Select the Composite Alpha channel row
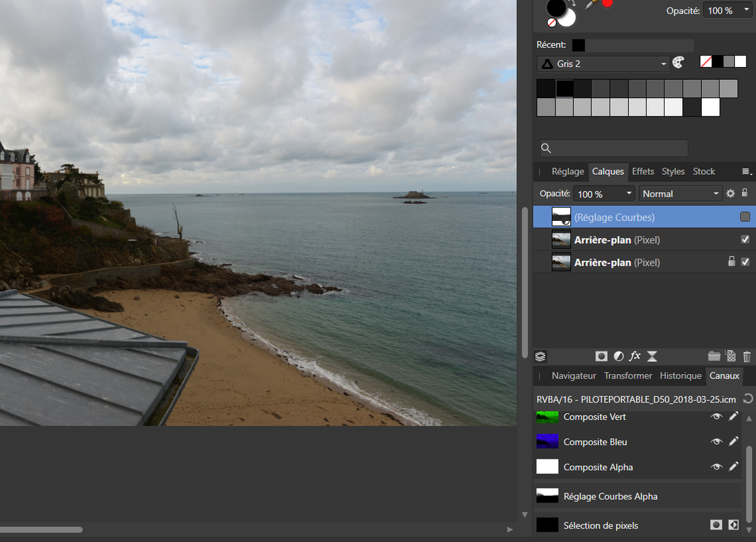This screenshot has height=542, width=756. (637, 467)
